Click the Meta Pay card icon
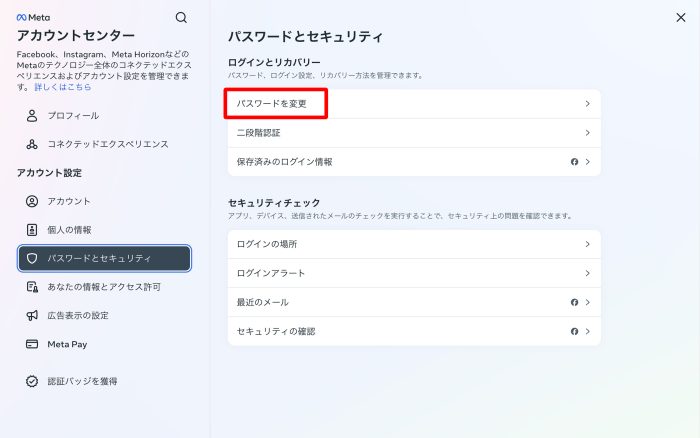Viewport: 700px width, 438px height. tap(32, 344)
